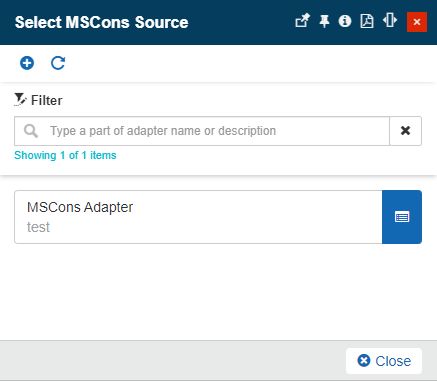Click the 'Showing 1 of 1 items' text
The width and height of the screenshot is (437, 382).
(65, 155)
